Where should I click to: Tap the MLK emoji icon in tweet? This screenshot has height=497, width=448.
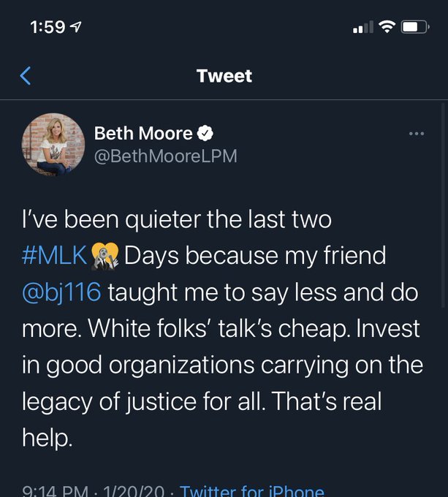pos(106,255)
